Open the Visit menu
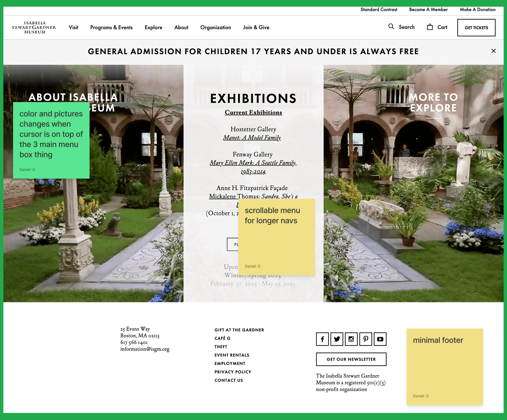The image size is (507, 420). [x=73, y=27]
